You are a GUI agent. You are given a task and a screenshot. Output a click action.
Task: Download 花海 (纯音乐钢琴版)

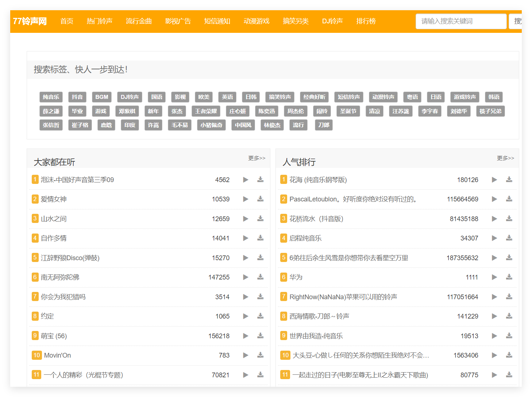[x=509, y=180]
